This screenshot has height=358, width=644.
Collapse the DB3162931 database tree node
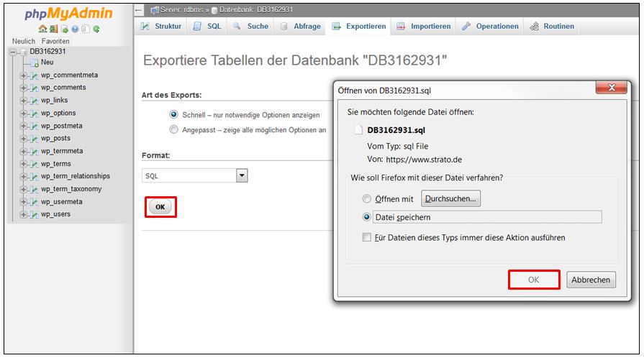(x=13, y=52)
